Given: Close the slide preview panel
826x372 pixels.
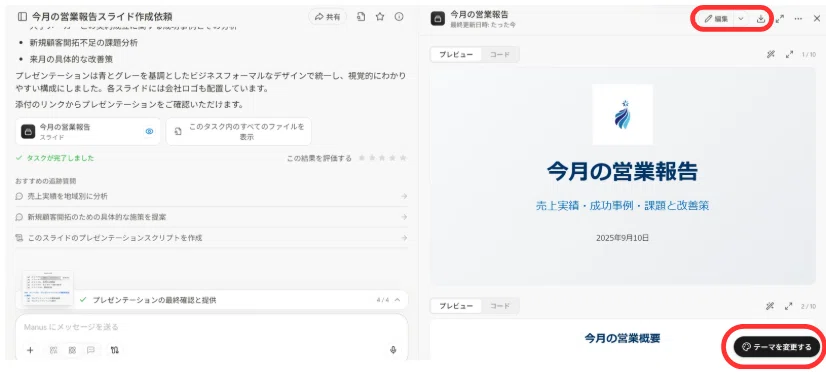Looking at the screenshot, I should (817, 18).
